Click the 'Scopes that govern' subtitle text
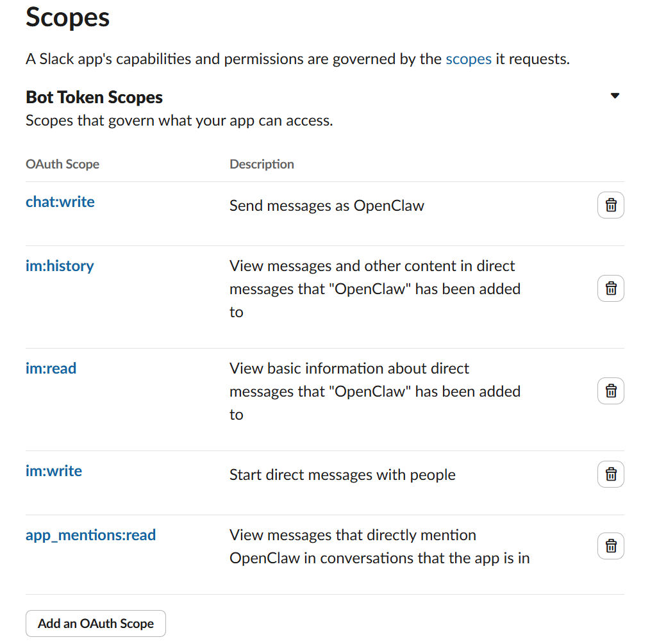The width and height of the screenshot is (650, 644). coord(179,120)
